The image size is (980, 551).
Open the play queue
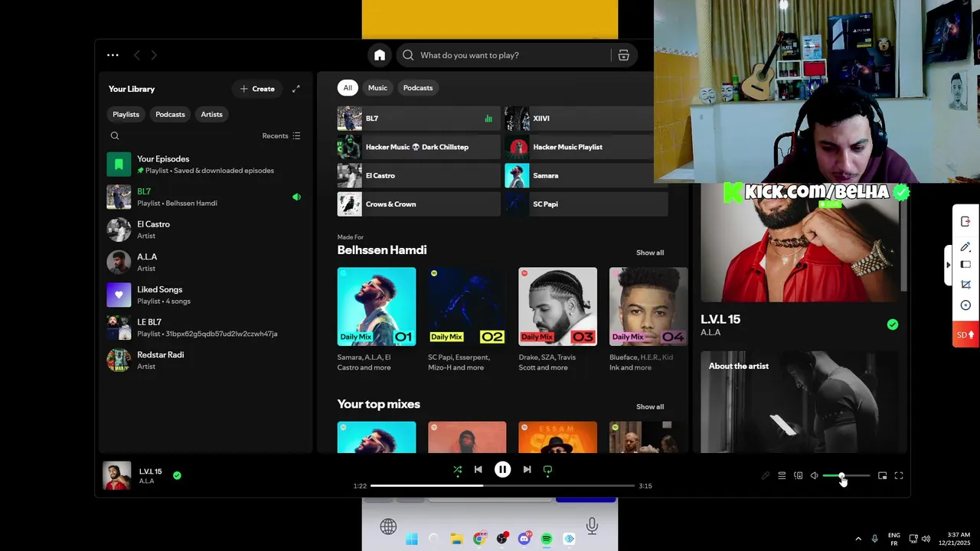point(782,476)
